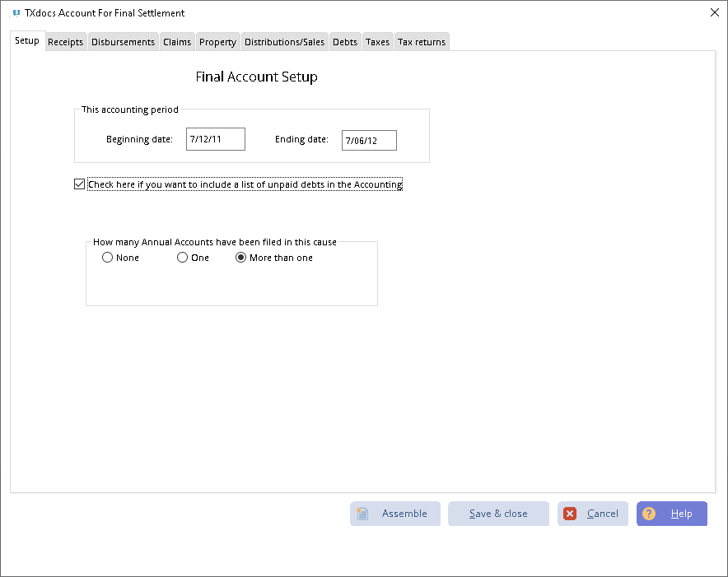Switch to the Taxes tab

376,41
